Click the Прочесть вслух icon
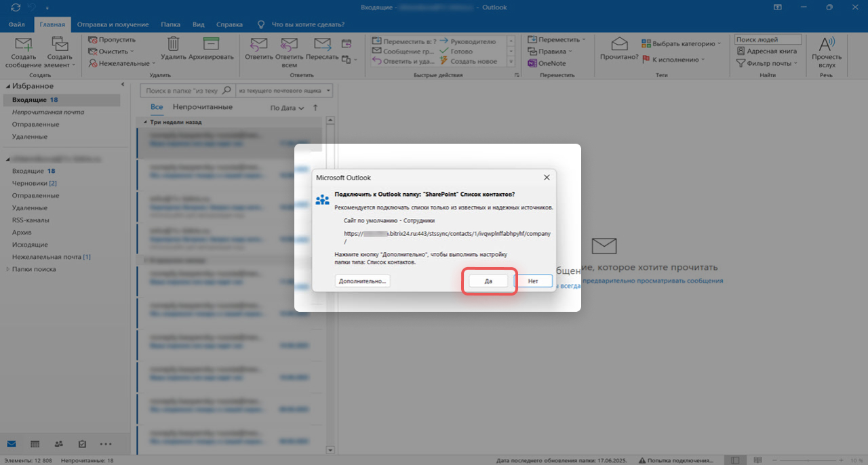 (826, 45)
